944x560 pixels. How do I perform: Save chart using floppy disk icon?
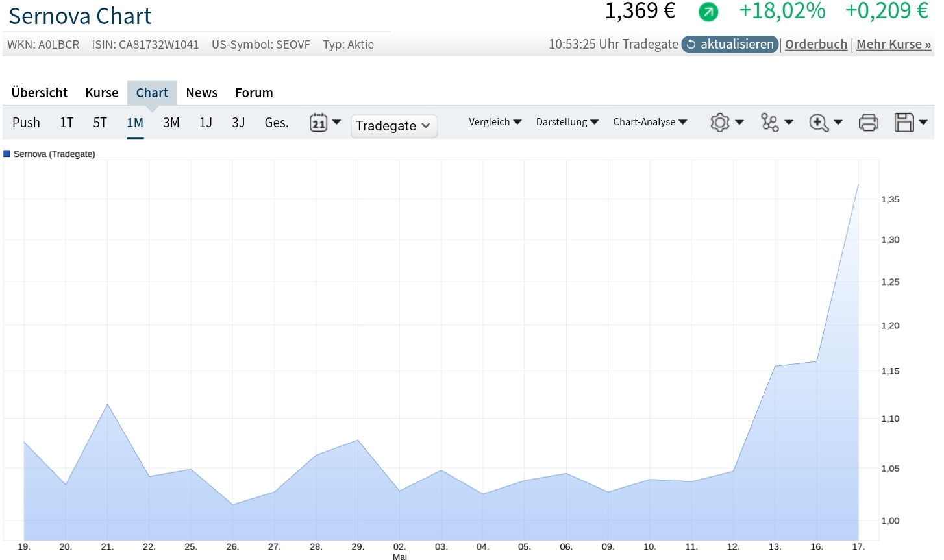904,123
